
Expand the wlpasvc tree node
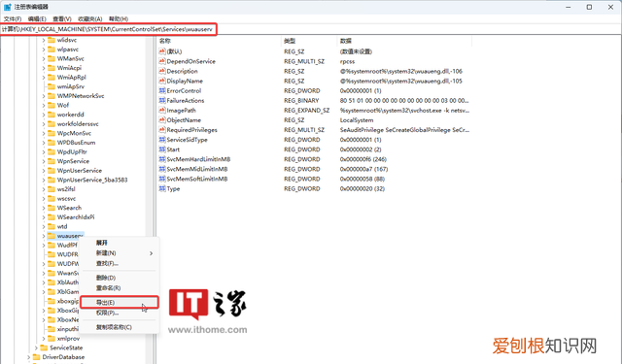point(44,50)
